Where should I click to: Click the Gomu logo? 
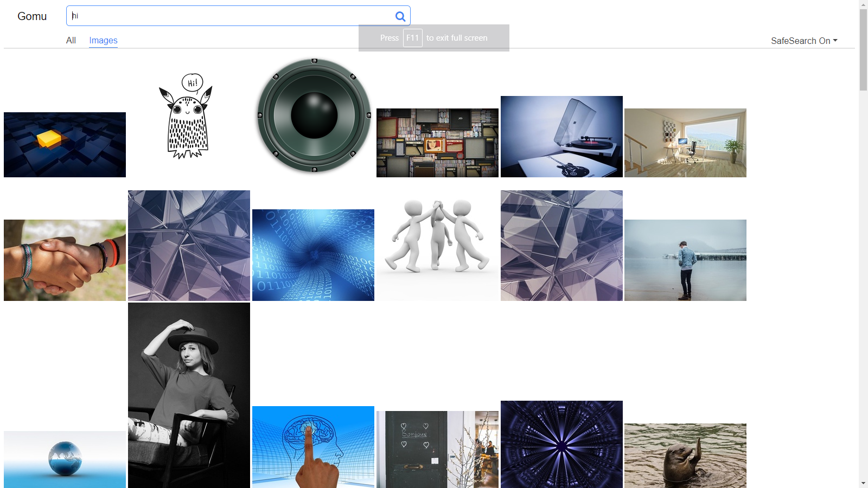[x=32, y=16]
